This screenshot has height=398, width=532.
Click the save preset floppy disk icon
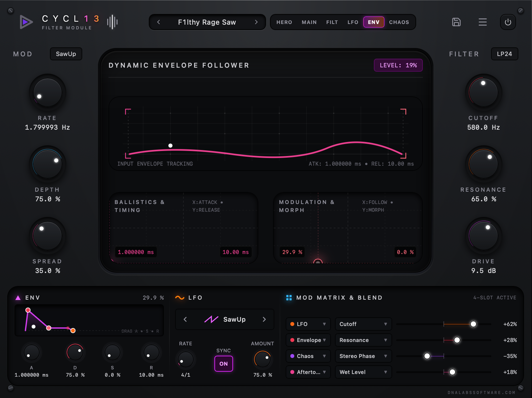(x=456, y=22)
